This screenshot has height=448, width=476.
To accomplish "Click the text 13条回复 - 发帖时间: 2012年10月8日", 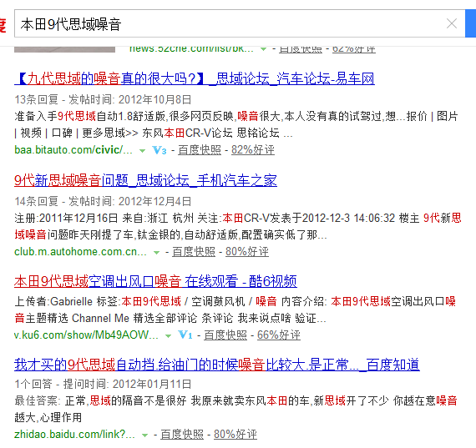I will (103, 99).
